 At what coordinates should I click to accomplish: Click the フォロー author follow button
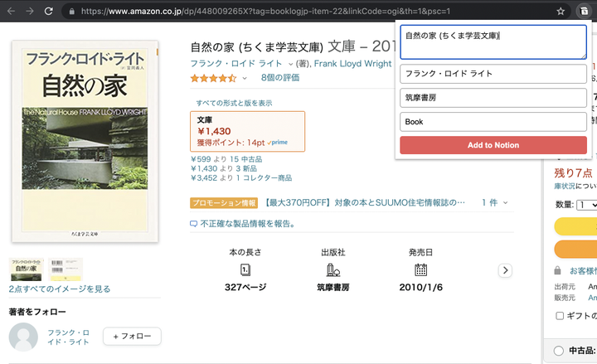point(132,337)
